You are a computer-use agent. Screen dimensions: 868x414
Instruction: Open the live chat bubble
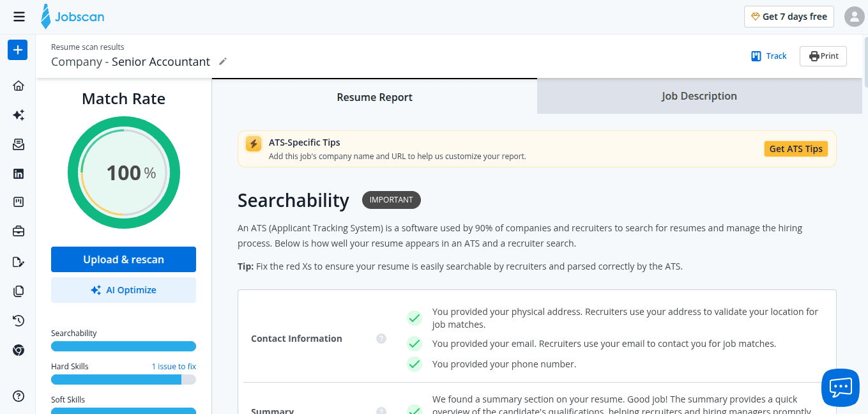841,387
